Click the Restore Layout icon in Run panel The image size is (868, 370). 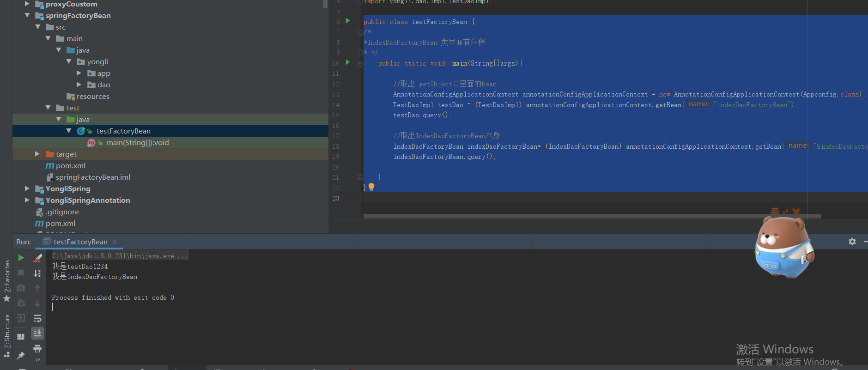pyautogui.click(x=21, y=337)
